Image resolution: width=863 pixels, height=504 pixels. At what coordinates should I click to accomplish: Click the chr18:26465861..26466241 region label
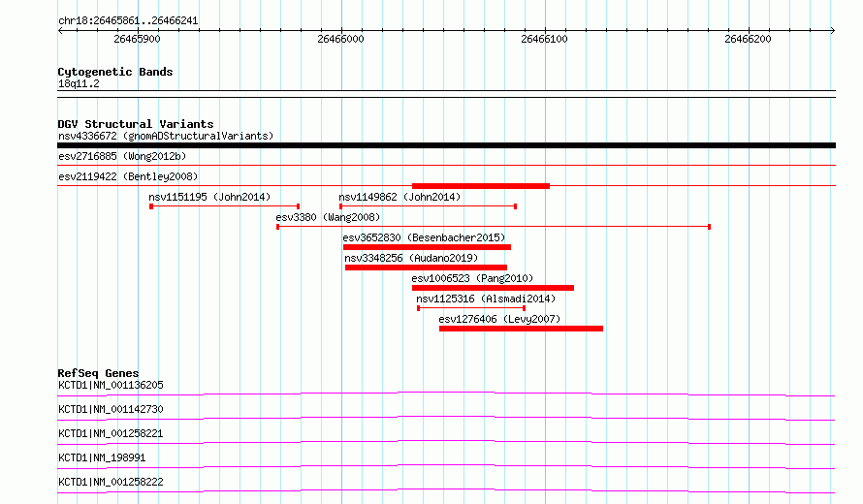click(x=128, y=21)
